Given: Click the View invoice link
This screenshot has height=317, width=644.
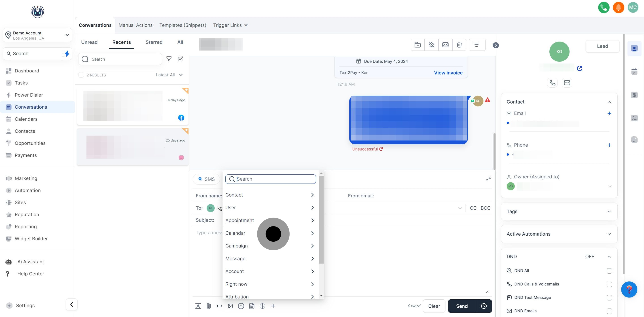Looking at the screenshot, I should pos(448,73).
